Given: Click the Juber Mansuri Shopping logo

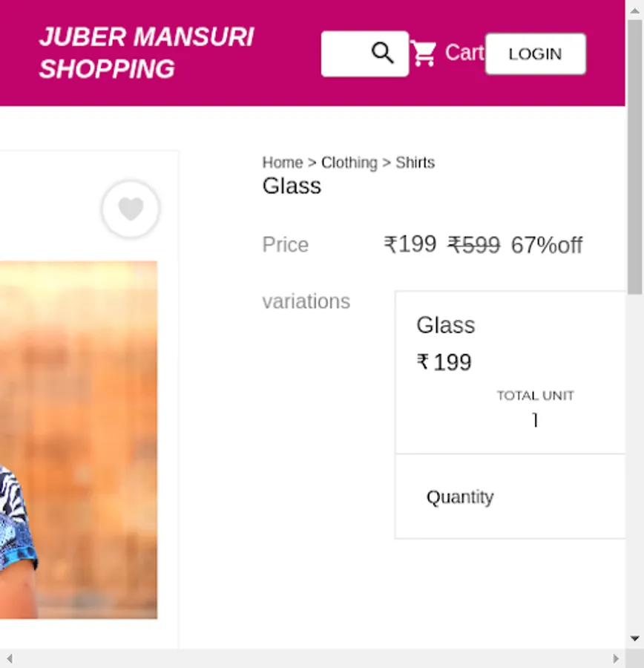Looking at the screenshot, I should (x=146, y=53).
